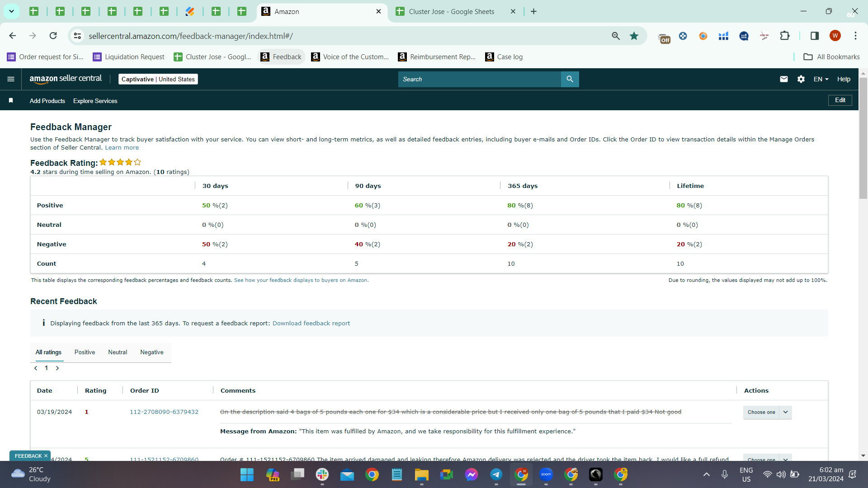Image resolution: width=868 pixels, height=488 pixels.
Task: Open the Seller Central settings gear
Action: point(801,79)
